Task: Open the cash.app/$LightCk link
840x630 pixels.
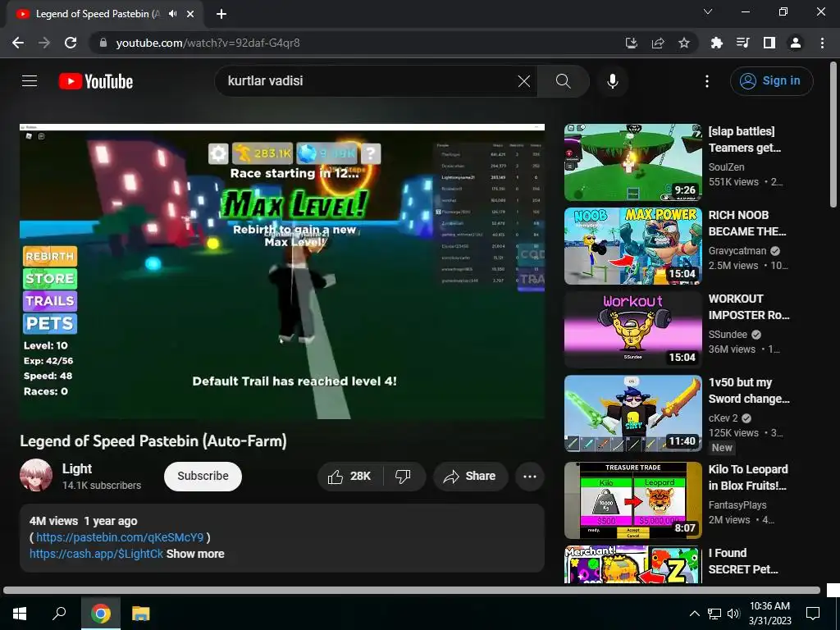Action: pyautogui.click(x=97, y=554)
